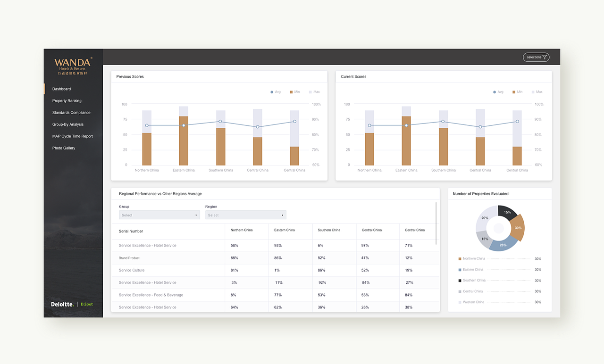604x364 pixels.
Task: Select the Brand Product row
Action: pos(275,258)
